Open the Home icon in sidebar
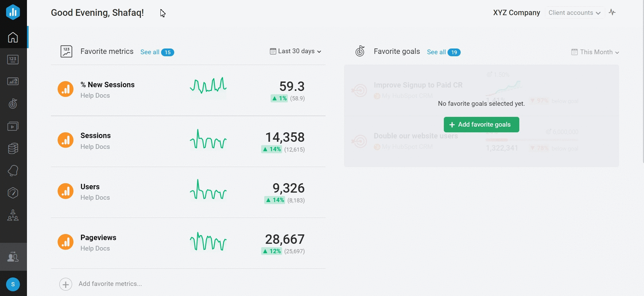The image size is (644, 296). coord(13,37)
